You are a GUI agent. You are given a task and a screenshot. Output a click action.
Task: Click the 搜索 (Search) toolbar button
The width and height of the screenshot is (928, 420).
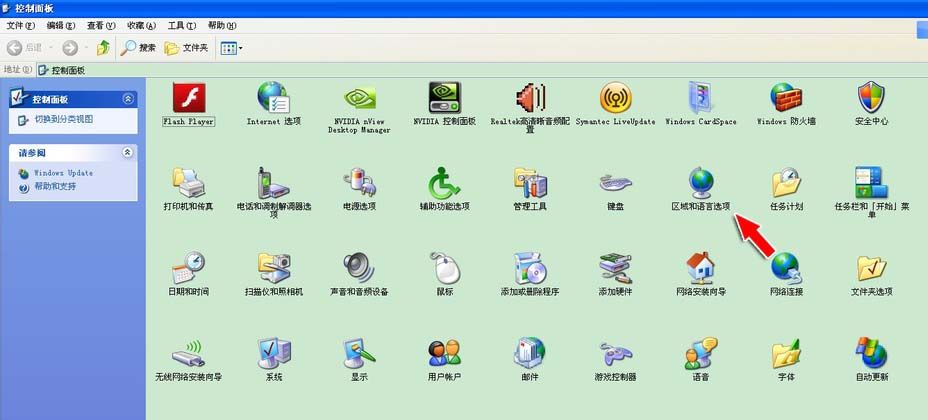coord(138,48)
